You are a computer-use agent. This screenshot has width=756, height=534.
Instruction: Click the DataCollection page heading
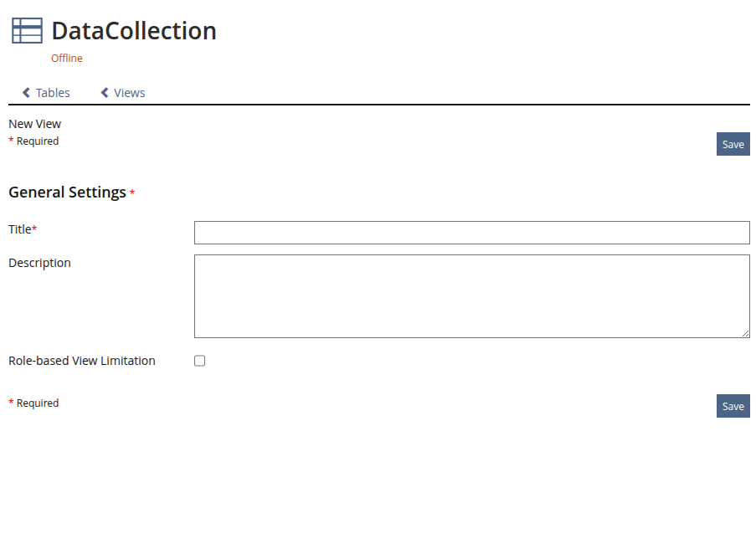pos(134,31)
